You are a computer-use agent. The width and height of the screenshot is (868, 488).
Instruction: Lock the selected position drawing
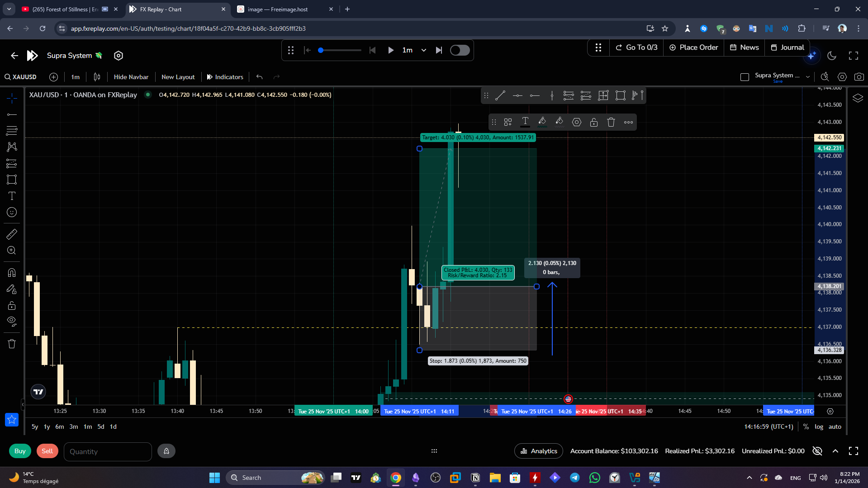click(x=594, y=122)
